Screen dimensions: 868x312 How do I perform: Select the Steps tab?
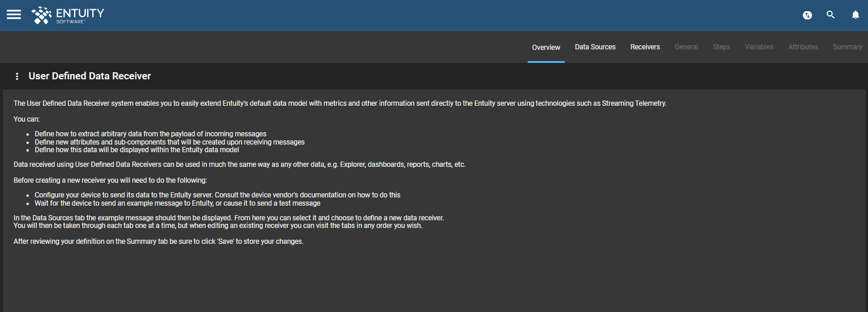722,47
